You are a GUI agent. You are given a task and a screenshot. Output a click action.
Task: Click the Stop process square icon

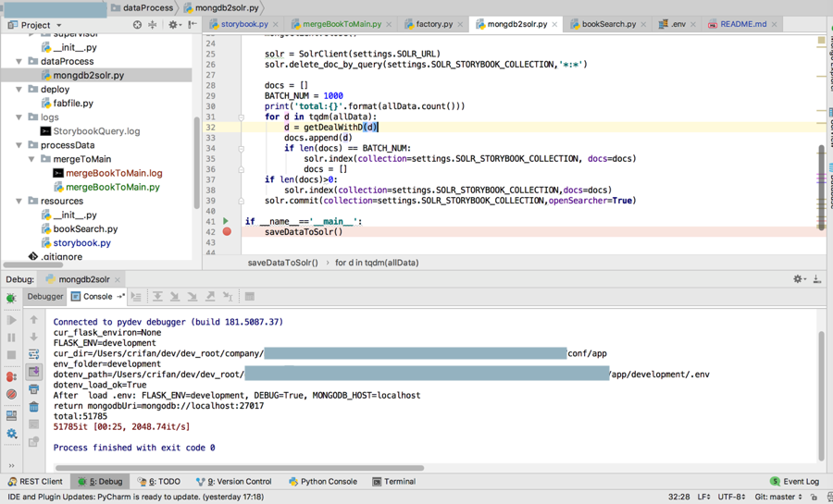click(11, 355)
